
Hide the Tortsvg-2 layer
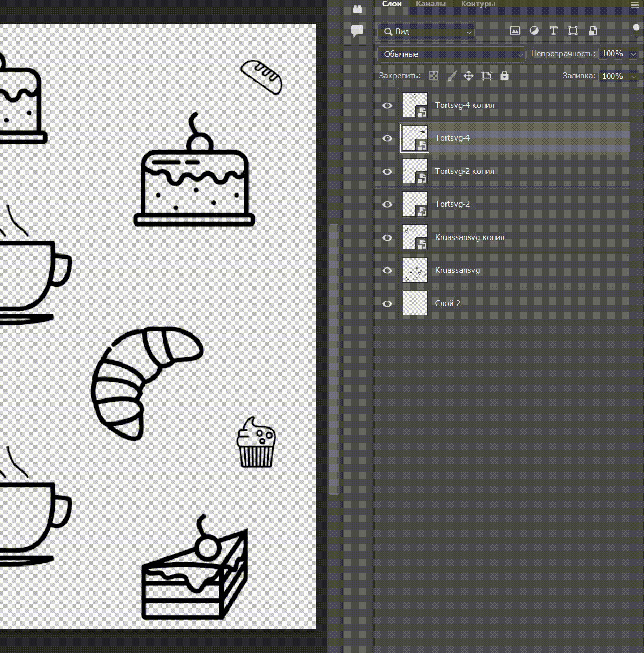point(387,205)
